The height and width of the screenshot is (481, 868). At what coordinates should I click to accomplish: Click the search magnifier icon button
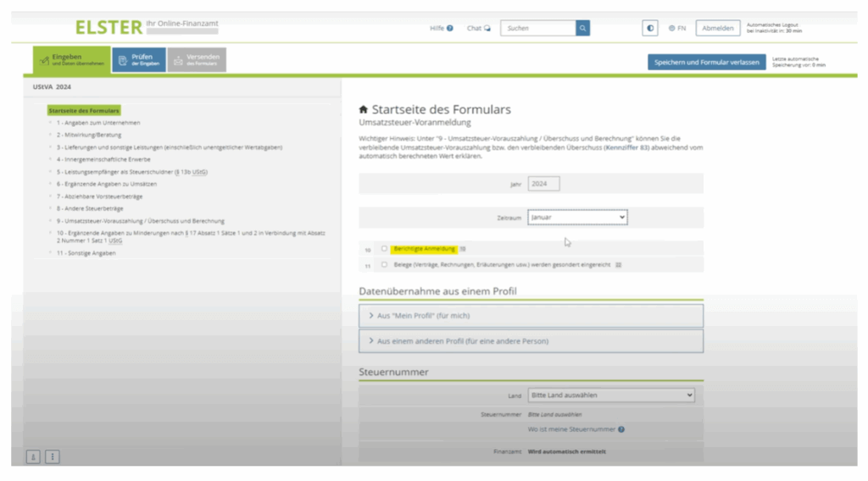[582, 28]
